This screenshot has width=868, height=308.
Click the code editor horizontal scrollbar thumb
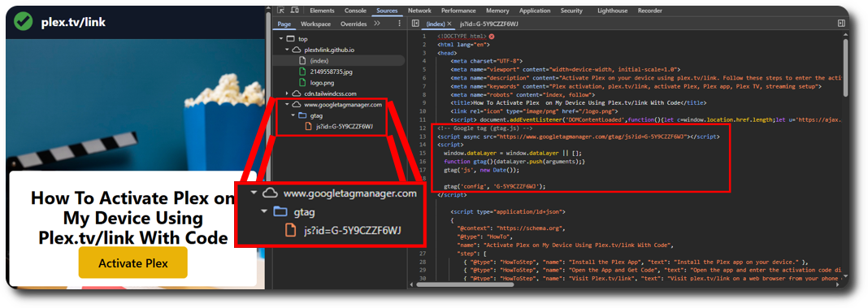tap(465, 284)
